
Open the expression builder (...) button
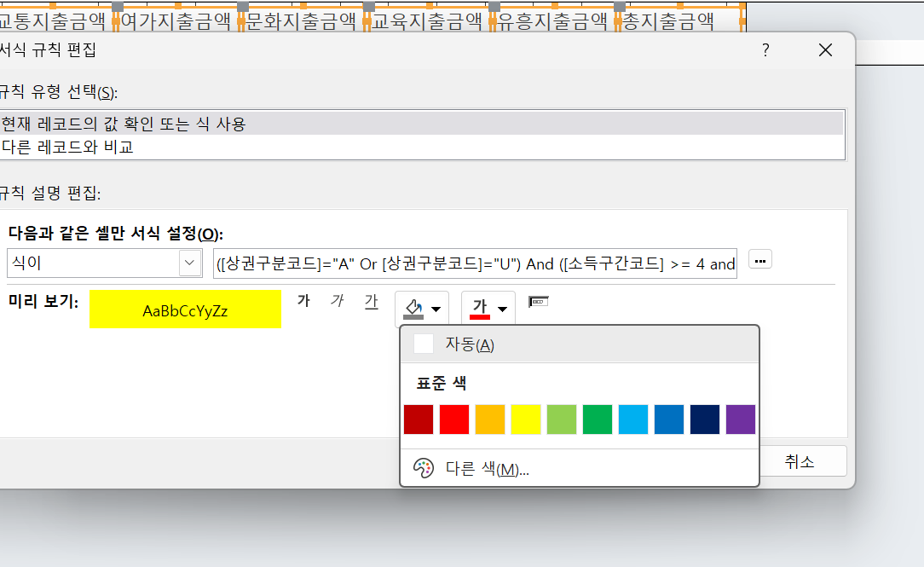759,260
